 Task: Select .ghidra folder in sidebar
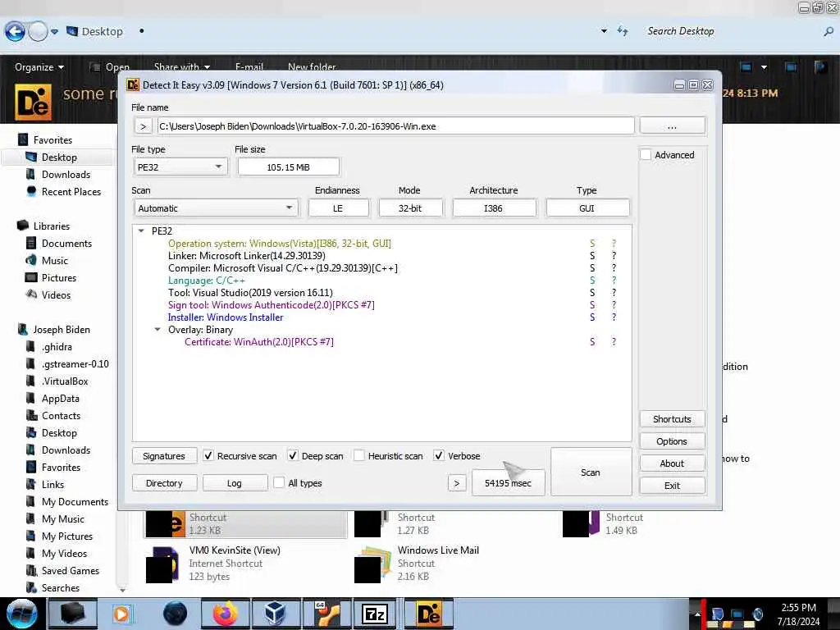coord(57,347)
